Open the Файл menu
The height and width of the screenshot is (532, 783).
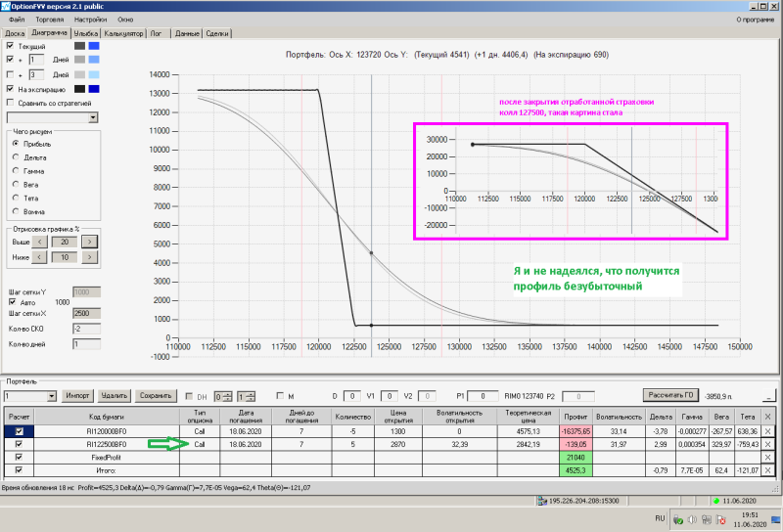coord(17,20)
